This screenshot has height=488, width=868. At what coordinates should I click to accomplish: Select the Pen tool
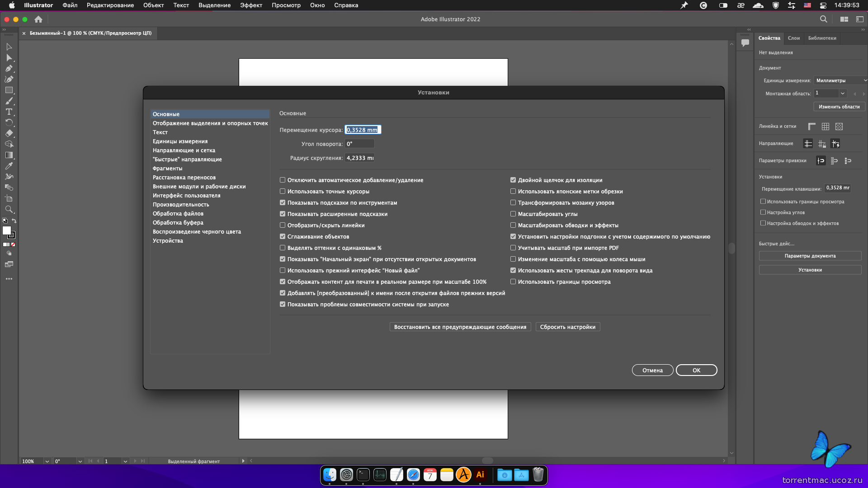click(9, 69)
